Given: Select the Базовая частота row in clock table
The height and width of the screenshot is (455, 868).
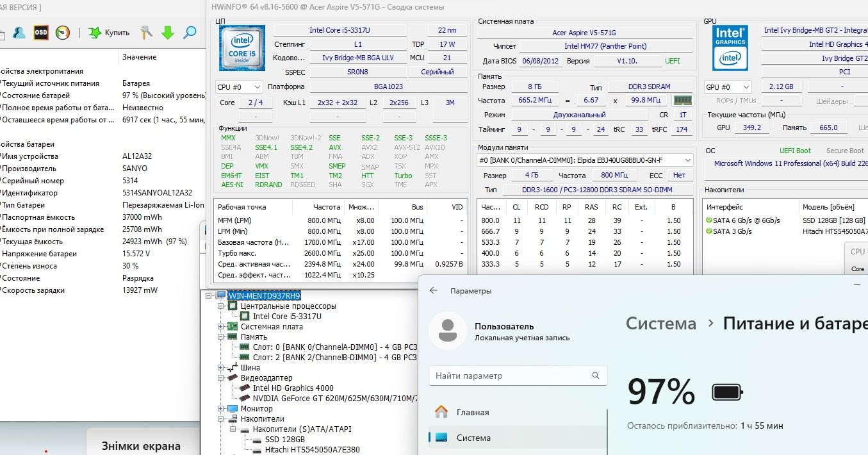Looking at the screenshot, I should [x=341, y=242].
